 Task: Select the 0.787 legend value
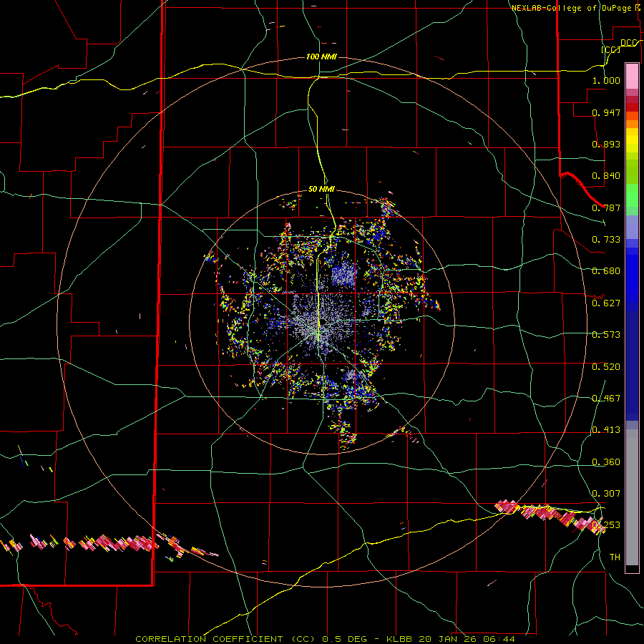click(x=606, y=208)
